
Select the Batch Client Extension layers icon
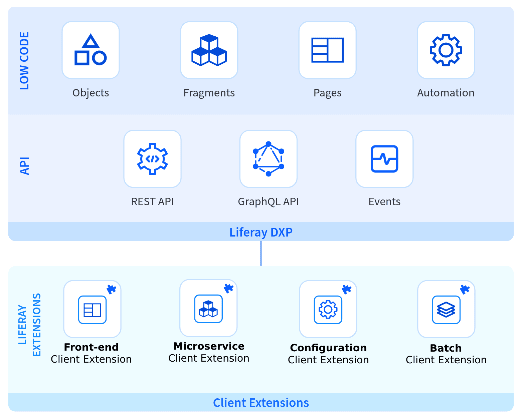(x=446, y=310)
